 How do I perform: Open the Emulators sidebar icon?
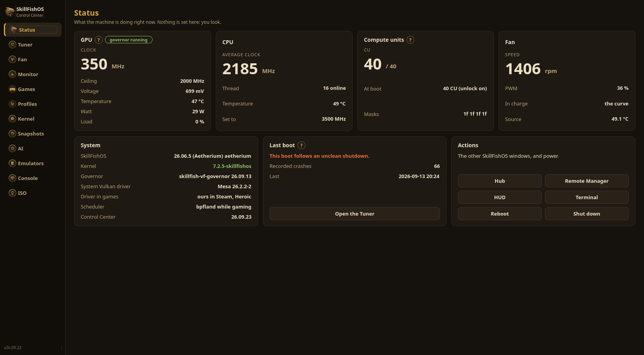point(12,163)
